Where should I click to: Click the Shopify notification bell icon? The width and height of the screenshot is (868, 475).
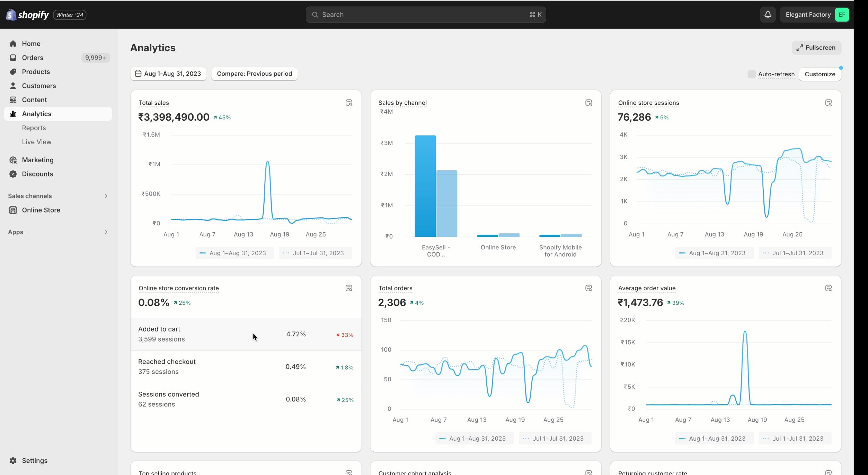[768, 14]
